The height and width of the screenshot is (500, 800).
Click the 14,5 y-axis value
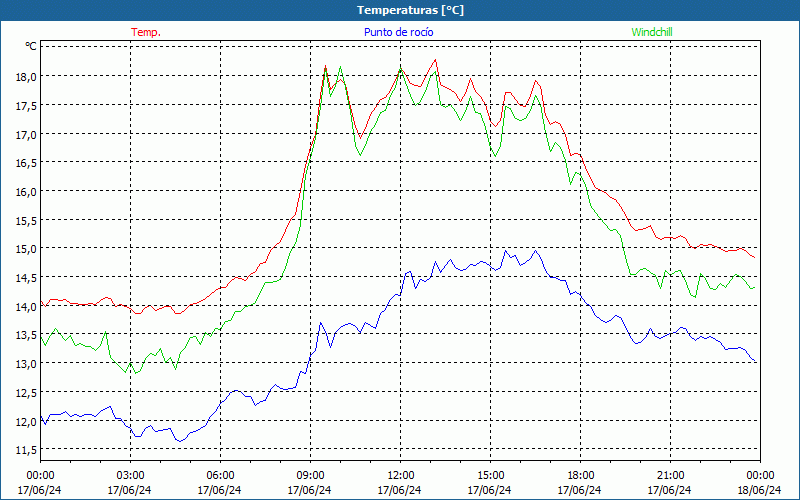click(x=28, y=278)
